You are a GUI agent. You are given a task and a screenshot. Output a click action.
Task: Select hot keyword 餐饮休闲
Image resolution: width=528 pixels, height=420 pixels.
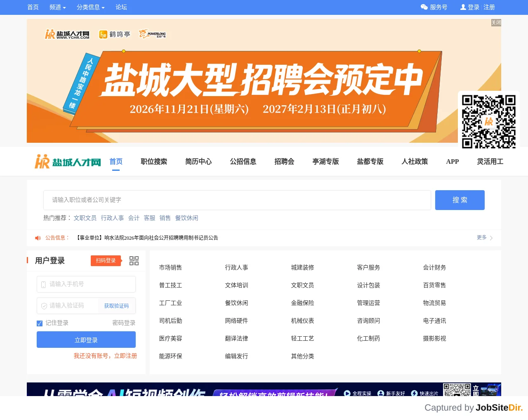click(x=186, y=218)
